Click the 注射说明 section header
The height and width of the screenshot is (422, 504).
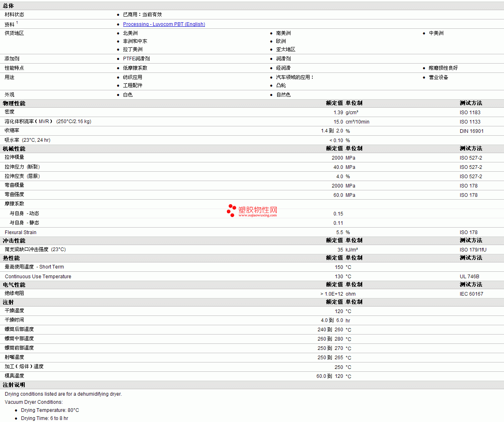click(x=14, y=385)
